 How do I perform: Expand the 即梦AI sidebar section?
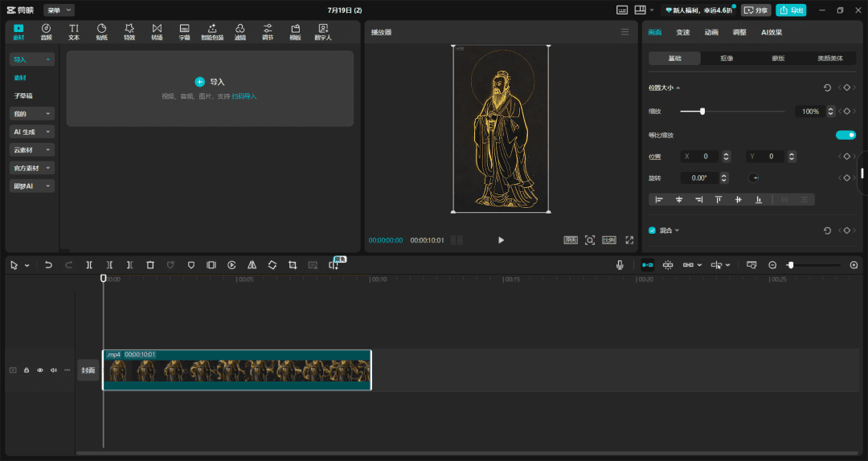point(32,186)
